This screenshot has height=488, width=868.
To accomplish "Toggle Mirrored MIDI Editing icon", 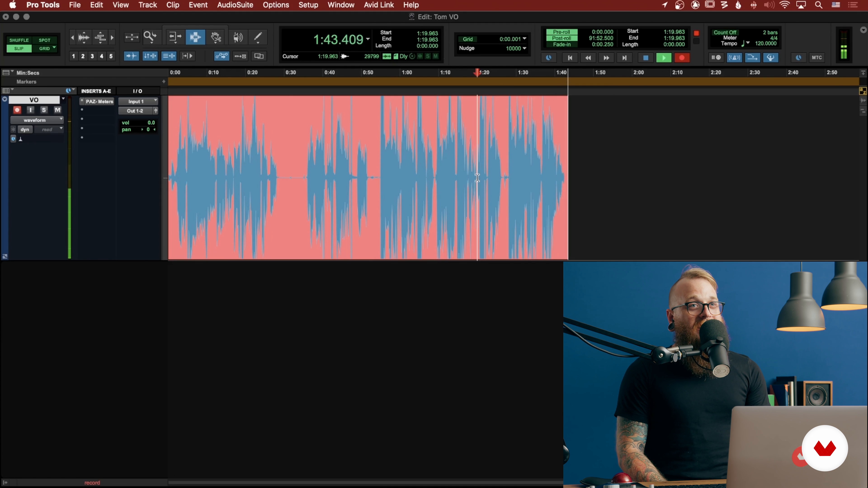I will (240, 56).
